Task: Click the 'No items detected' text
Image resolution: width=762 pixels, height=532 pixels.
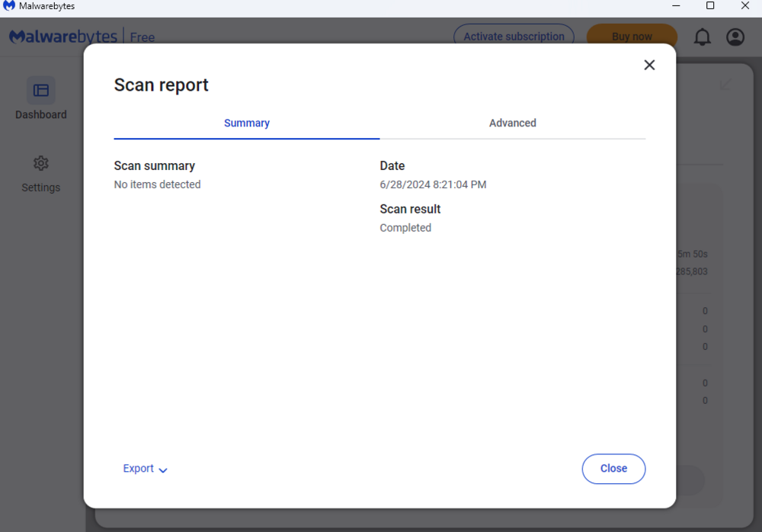Action: [158, 184]
